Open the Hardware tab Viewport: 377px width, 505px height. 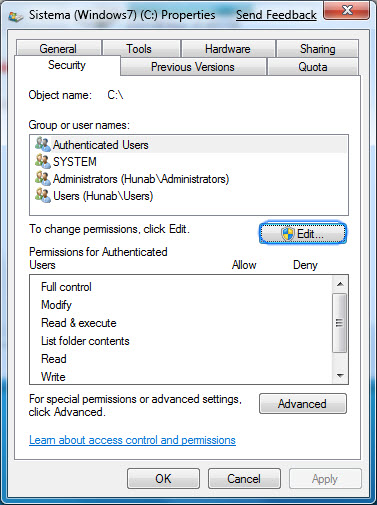click(228, 49)
